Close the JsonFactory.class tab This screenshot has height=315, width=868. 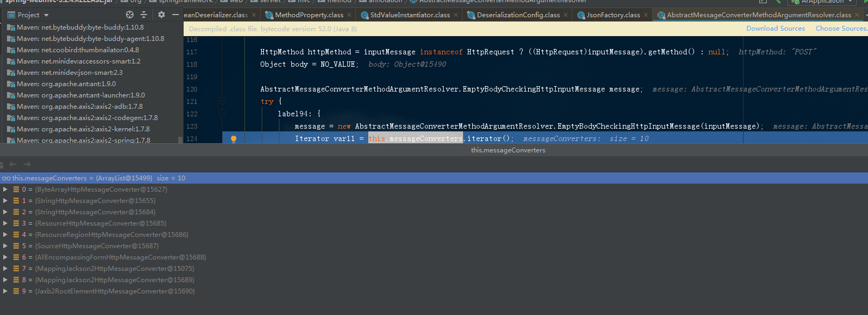646,15
